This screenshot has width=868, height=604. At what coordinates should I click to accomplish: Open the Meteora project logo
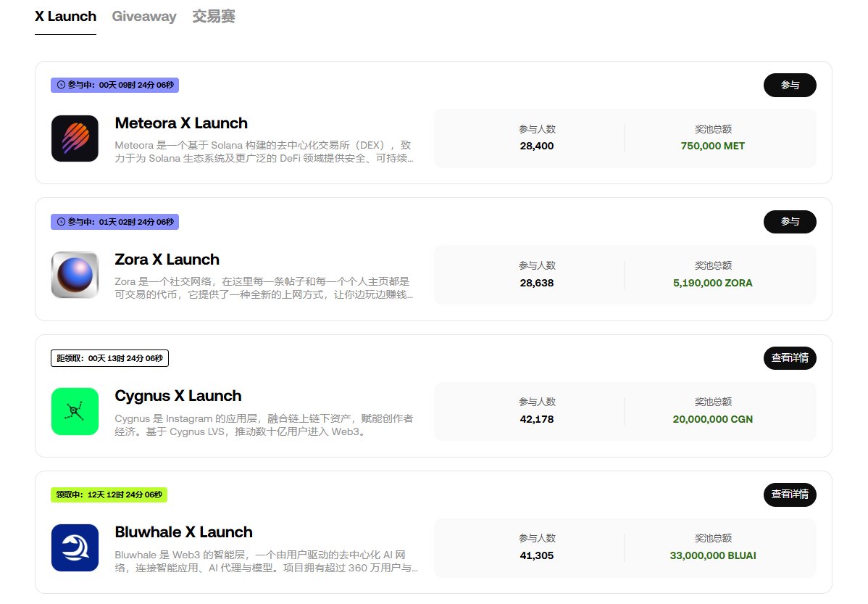(75, 138)
